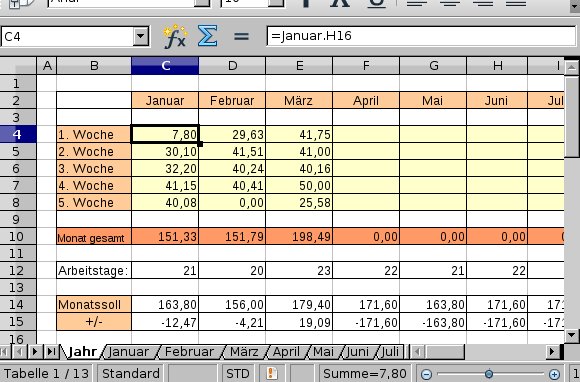This screenshot has width=580, height=382.
Task: Switch to the Februar sheet tab
Action: click(x=189, y=352)
